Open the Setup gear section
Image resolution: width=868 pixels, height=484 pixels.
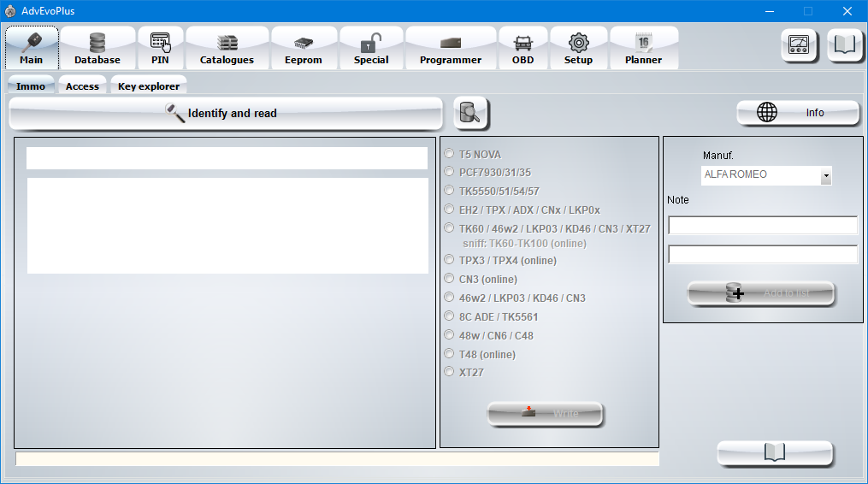[x=578, y=48]
